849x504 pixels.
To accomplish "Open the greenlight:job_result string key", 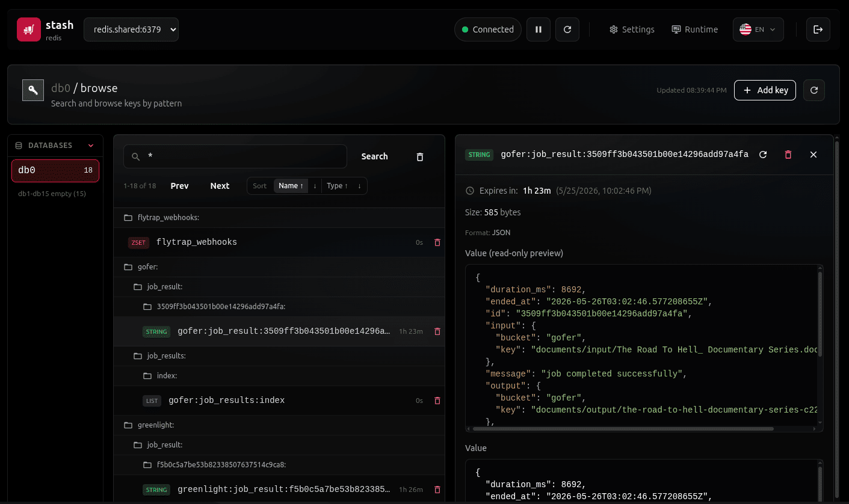I will tap(279, 490).
